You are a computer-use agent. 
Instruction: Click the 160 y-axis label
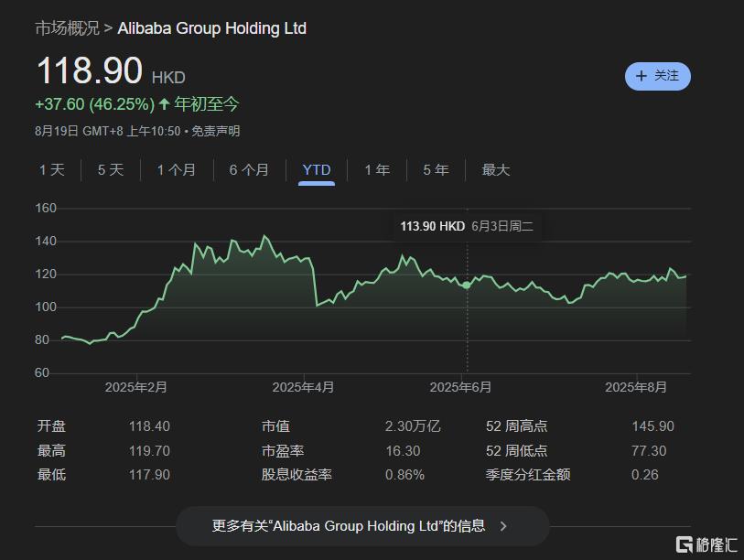point(46,208)
